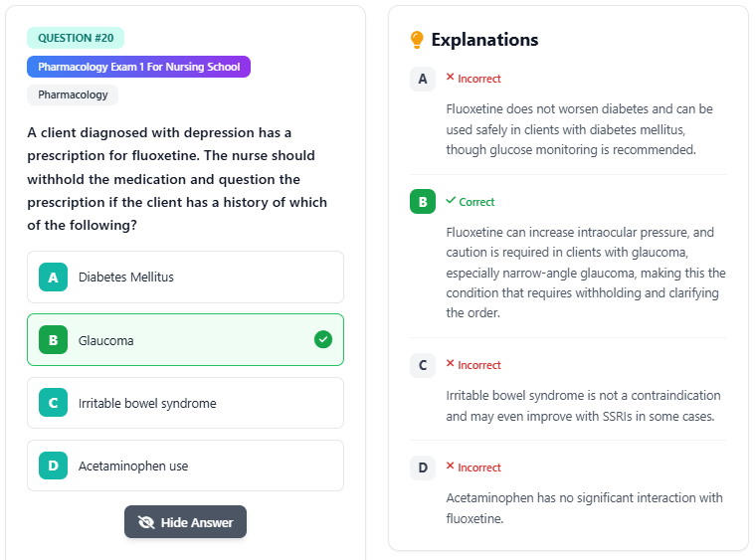Click the C letter badge for Irritable bowel syndrome
Viewport: 755px width, 560px height.
click(x=53, y=403)
